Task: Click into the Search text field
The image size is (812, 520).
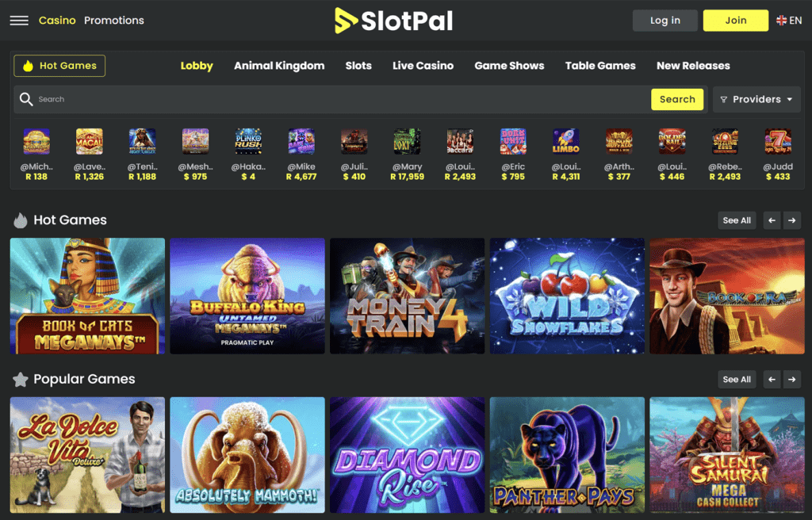Action: 342,99
